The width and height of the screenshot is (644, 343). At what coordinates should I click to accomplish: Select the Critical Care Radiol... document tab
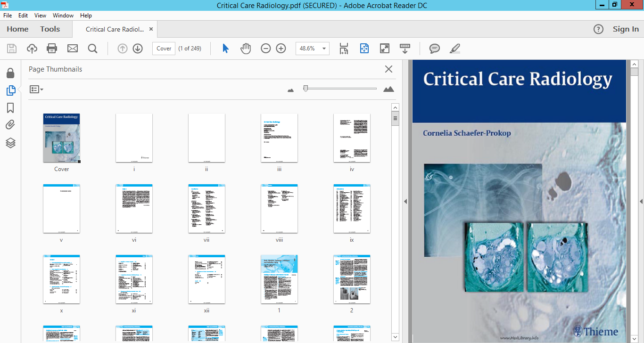(x=115, y=29)
